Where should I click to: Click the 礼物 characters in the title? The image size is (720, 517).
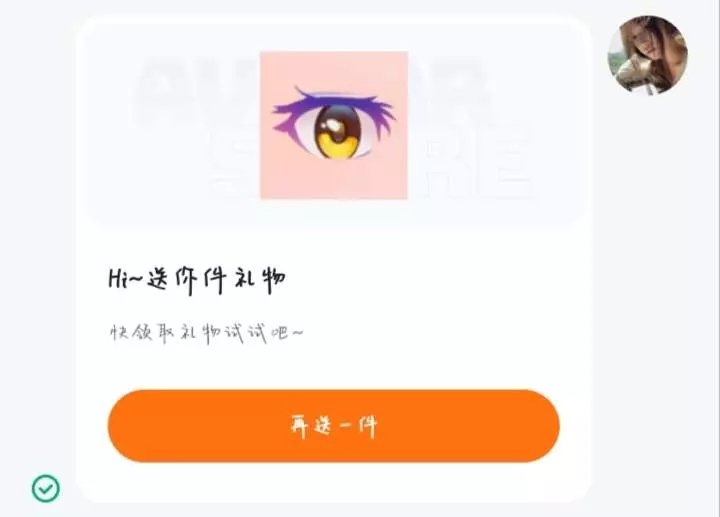(x=260, y=279)
